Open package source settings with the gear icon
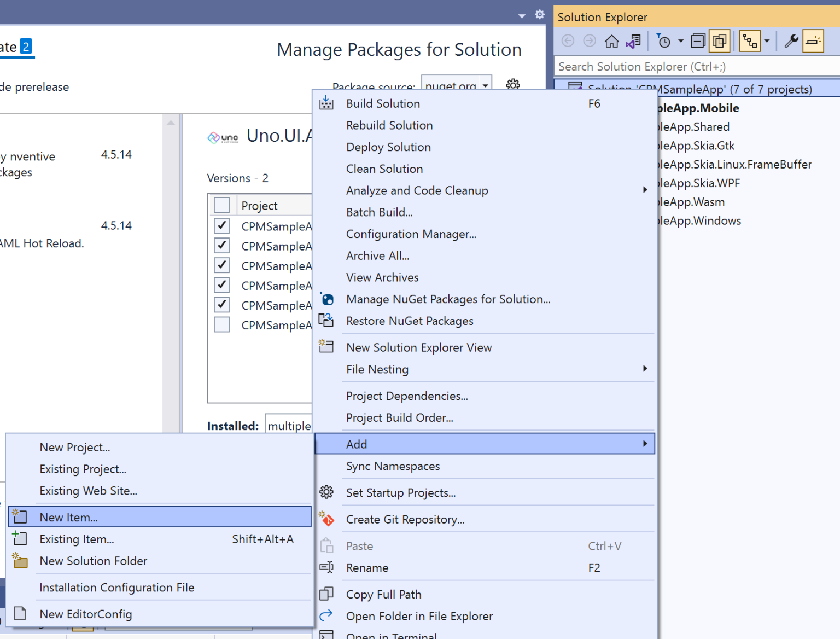This screenshot has width=840, height=639. coord(512,85)
